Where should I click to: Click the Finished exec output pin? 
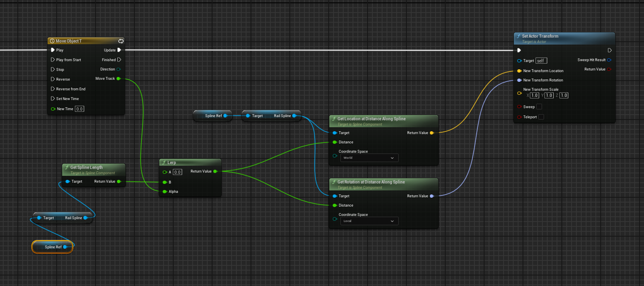coord(119,60)
